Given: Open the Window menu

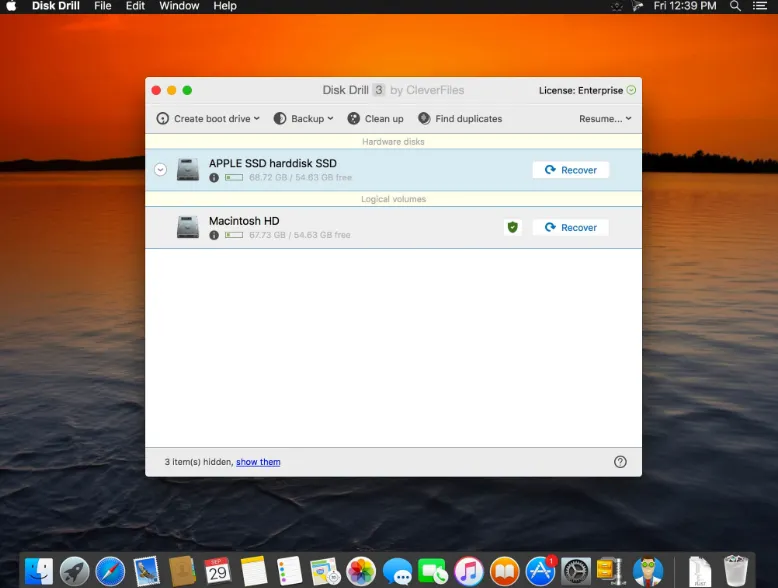Looking at the screenshot, I should coord(179,6).
